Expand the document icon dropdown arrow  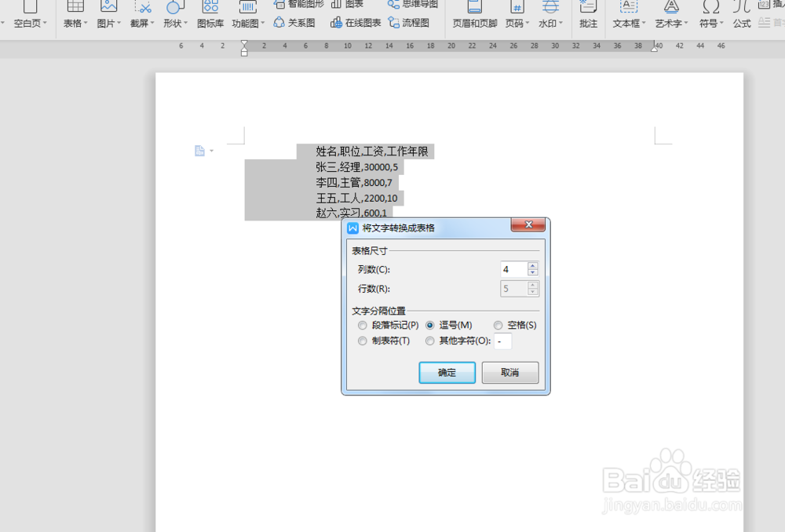click(x=212, y=151)
